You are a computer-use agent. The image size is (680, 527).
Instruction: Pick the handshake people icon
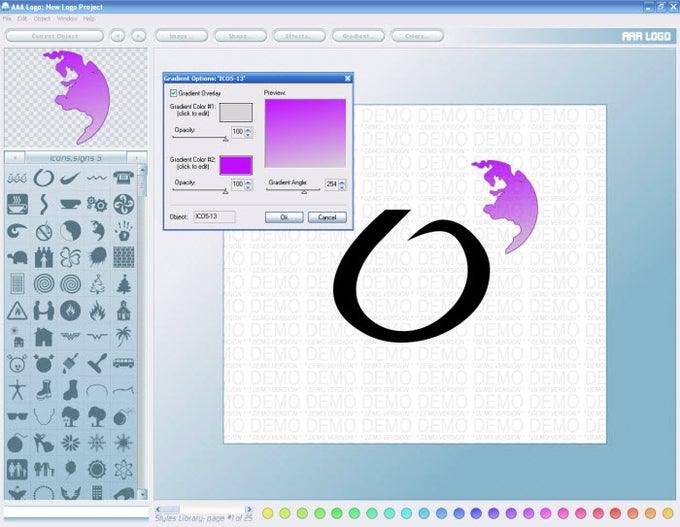pyautogui.click(x=44, y=311)
